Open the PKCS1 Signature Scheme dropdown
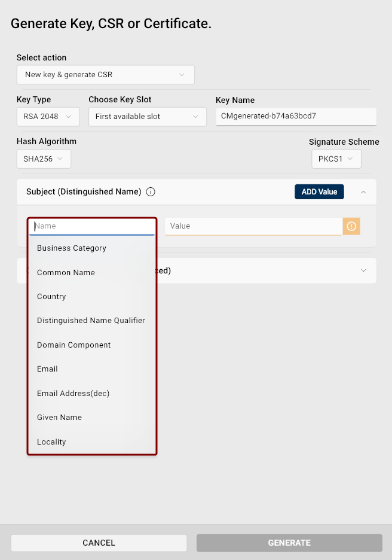Viewport: 392px width, 560px height. (336, 159)
